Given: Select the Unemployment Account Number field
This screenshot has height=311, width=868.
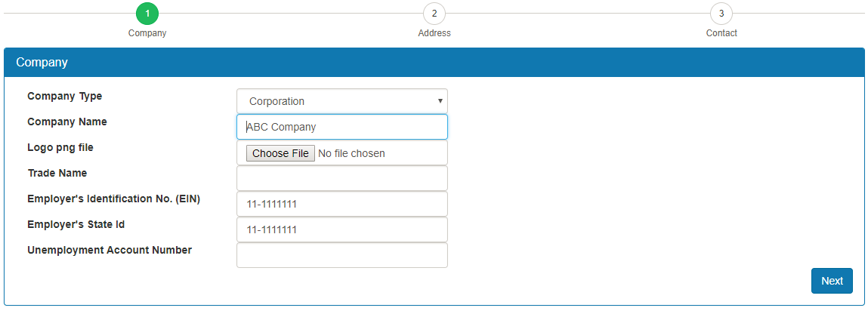Looking at the screenshot, I should click(x=341, y=255).
